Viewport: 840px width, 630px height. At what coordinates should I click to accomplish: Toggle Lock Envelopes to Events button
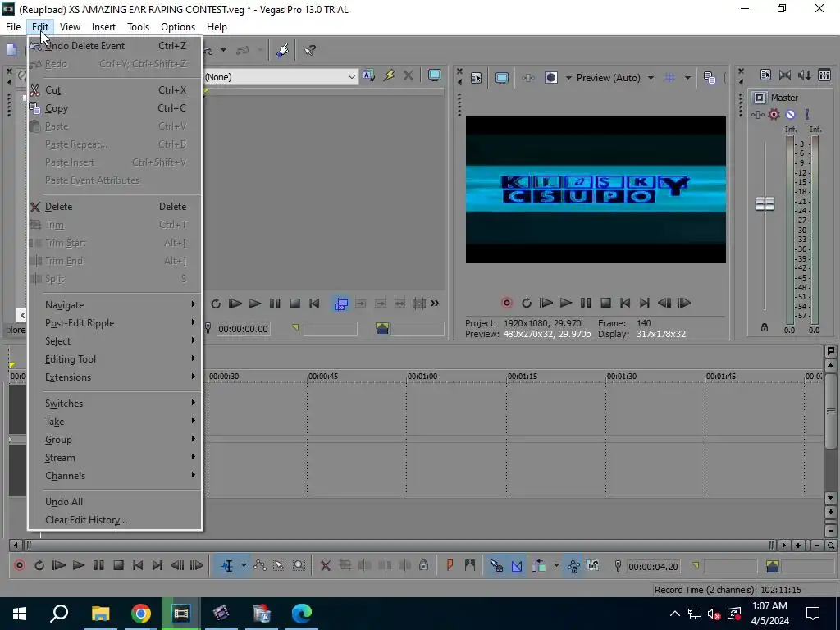[573, 566]
